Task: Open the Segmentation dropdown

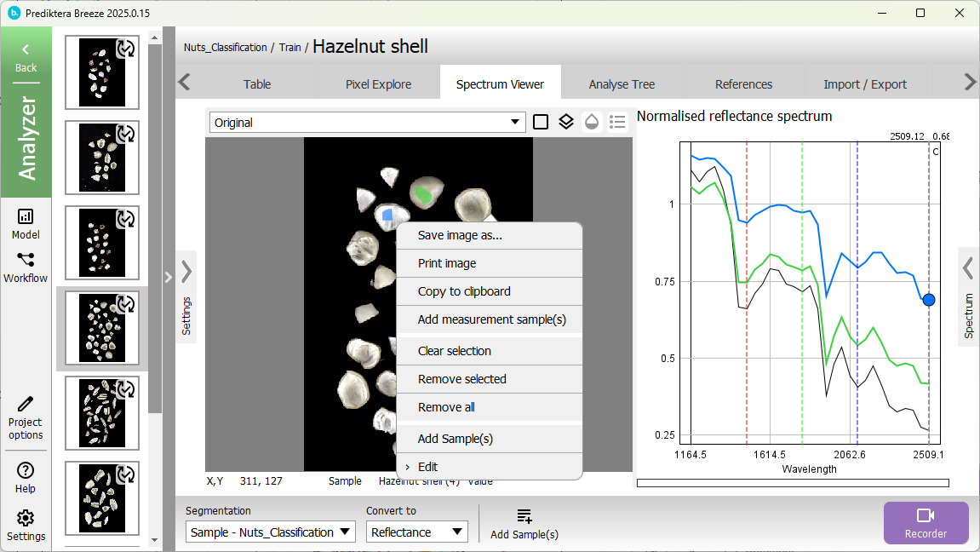Action: click(271, 532)
